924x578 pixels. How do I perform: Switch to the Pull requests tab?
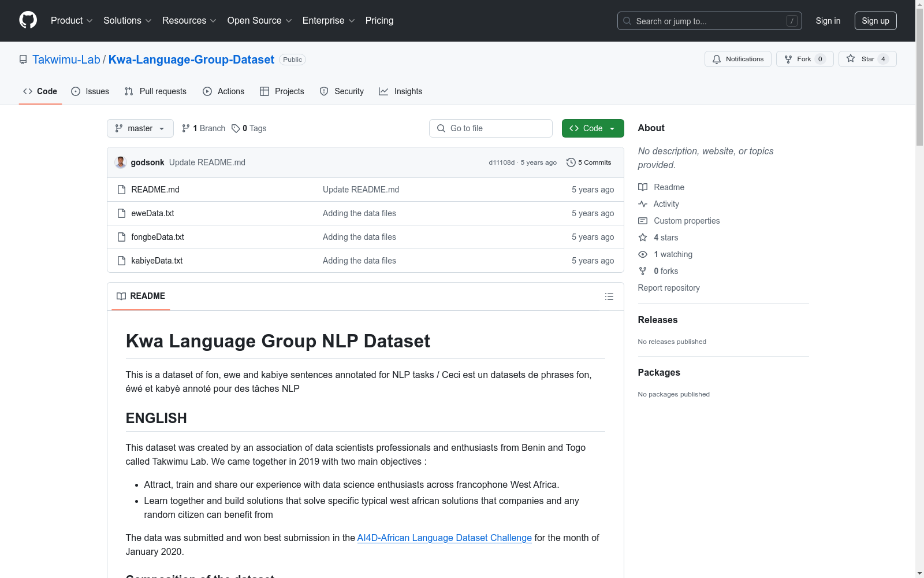coord(155,91)
